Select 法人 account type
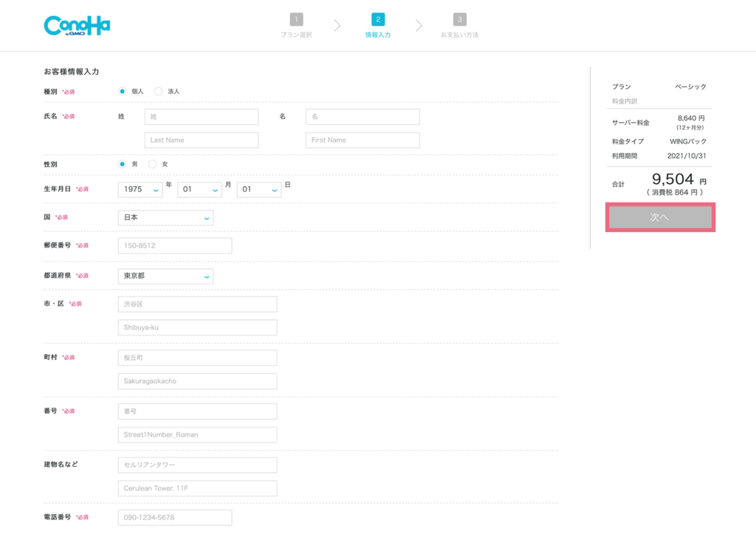 158,91
